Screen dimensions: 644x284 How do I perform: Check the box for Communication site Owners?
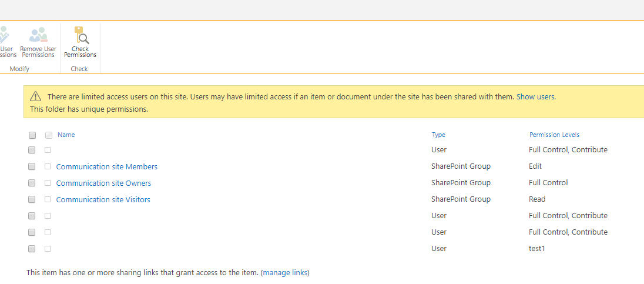[x=32, y=183]
